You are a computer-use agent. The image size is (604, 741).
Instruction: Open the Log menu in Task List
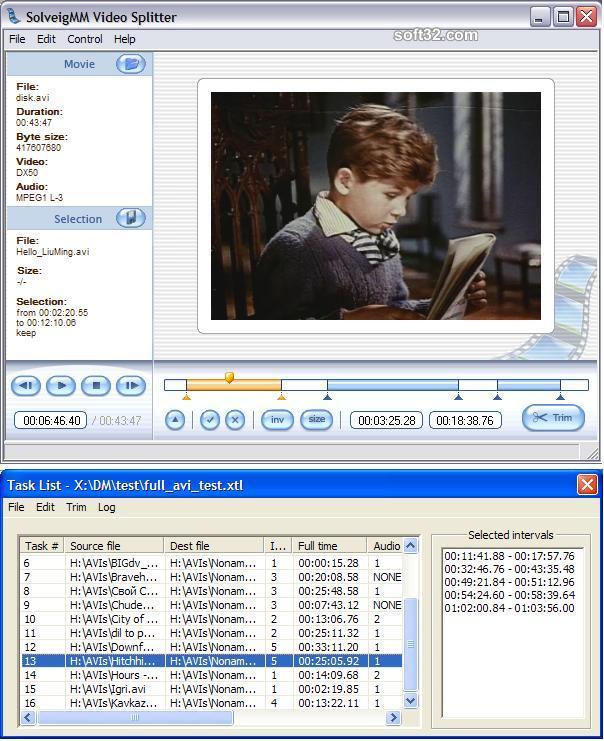click(107, 507)
